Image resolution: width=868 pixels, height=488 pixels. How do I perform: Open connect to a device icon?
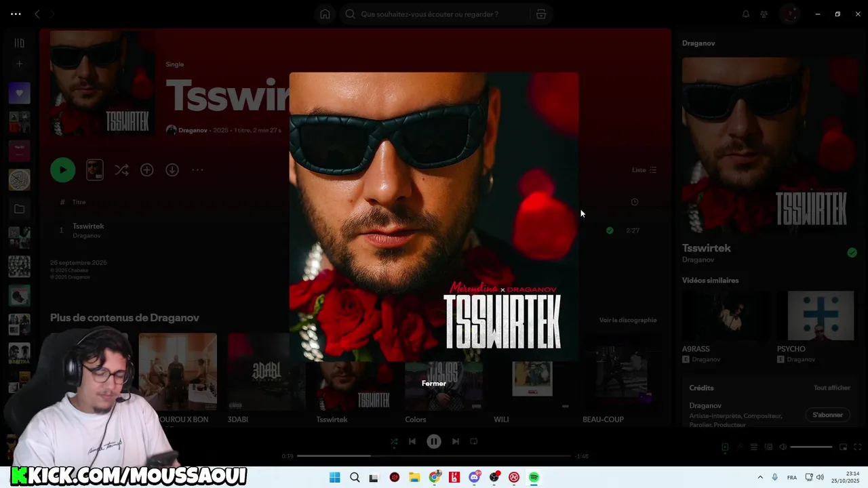(x=768, y=447)
